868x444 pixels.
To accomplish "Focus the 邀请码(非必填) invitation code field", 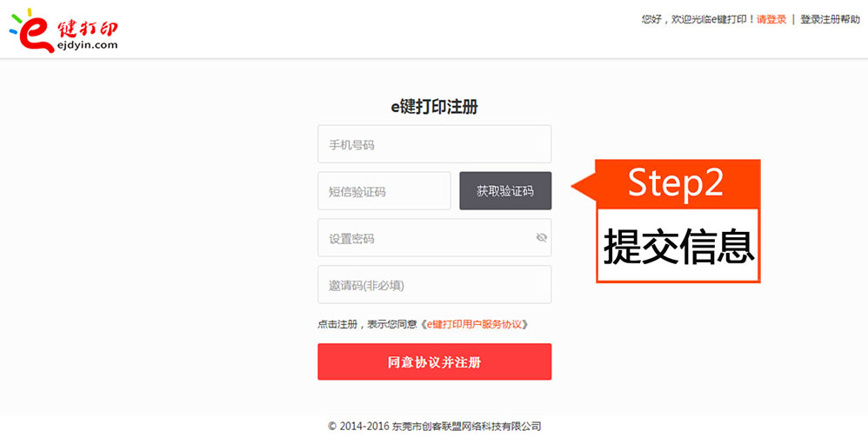I will coord(435,285).
